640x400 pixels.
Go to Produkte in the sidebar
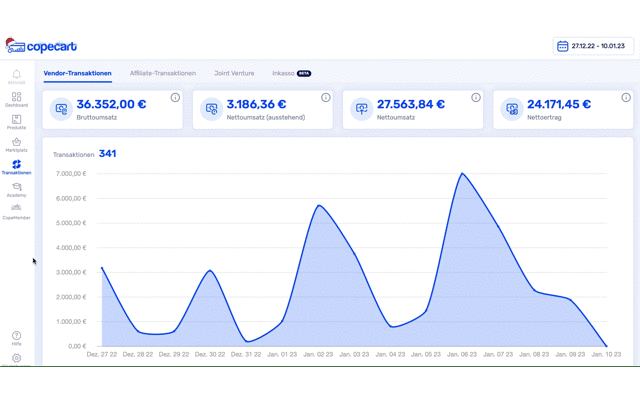tap(16, 121)
